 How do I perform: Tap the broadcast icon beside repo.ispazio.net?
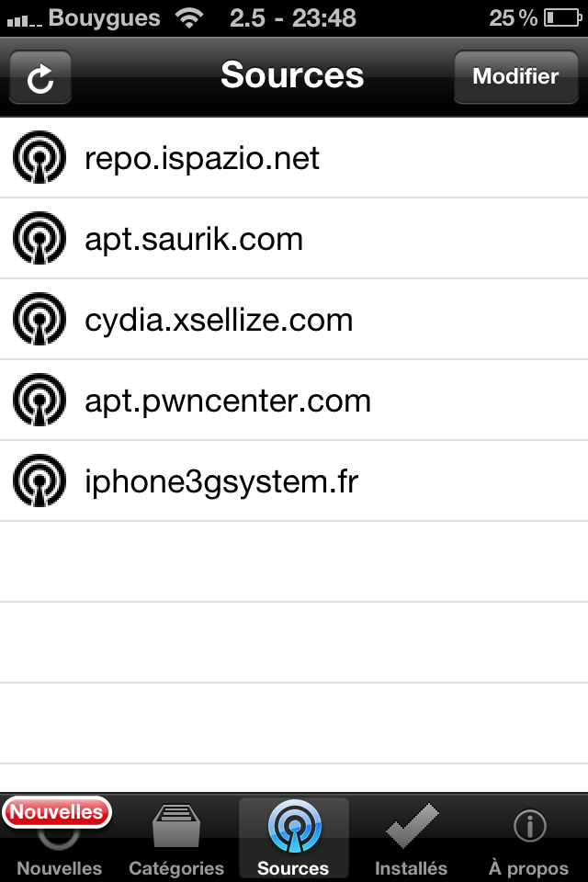click(40, 157)
